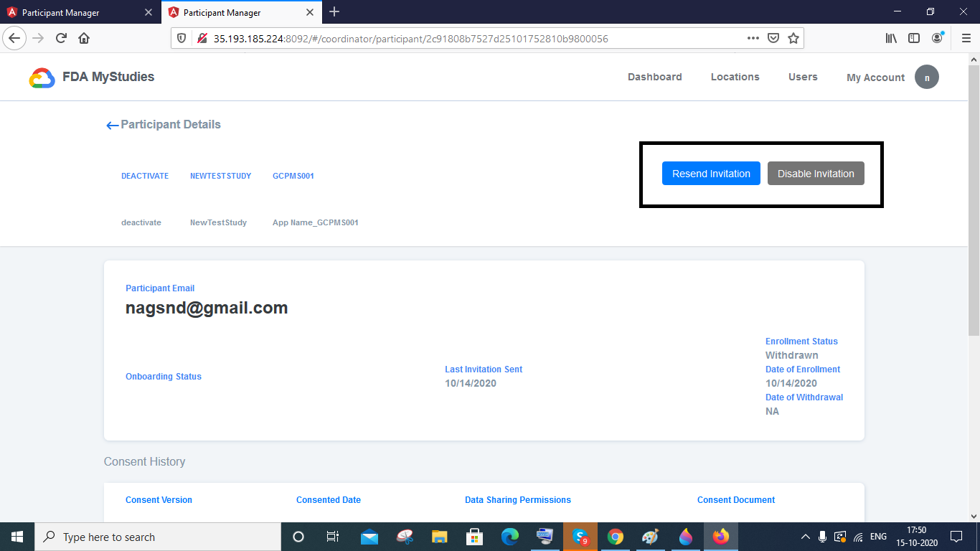
Task: Open the page actions ellipsis menu
Action: 753,38
